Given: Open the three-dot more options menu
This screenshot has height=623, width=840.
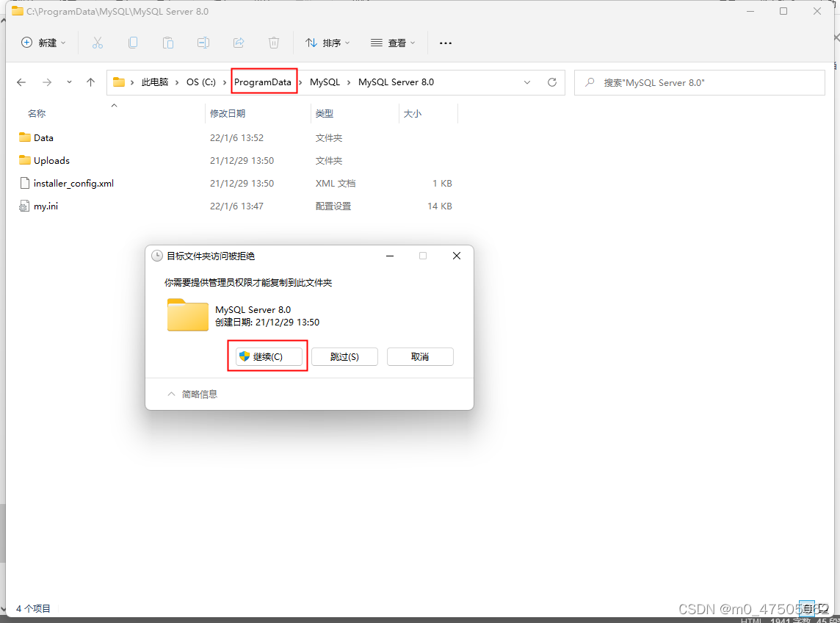Looking at the screenshot, I should point(445,43).
